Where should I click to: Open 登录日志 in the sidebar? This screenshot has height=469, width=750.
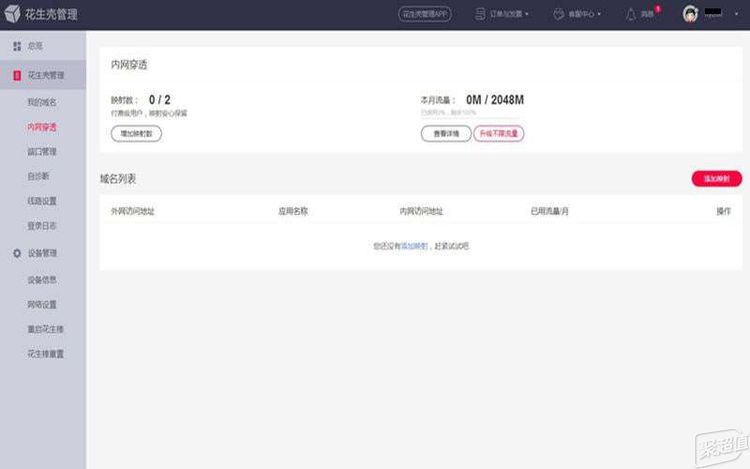pos(42,226)
